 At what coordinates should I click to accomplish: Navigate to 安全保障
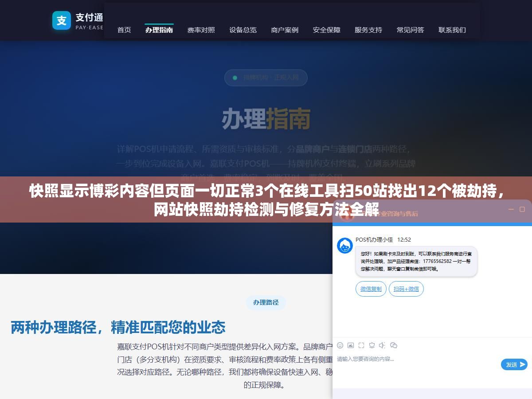tap(327, 30)
